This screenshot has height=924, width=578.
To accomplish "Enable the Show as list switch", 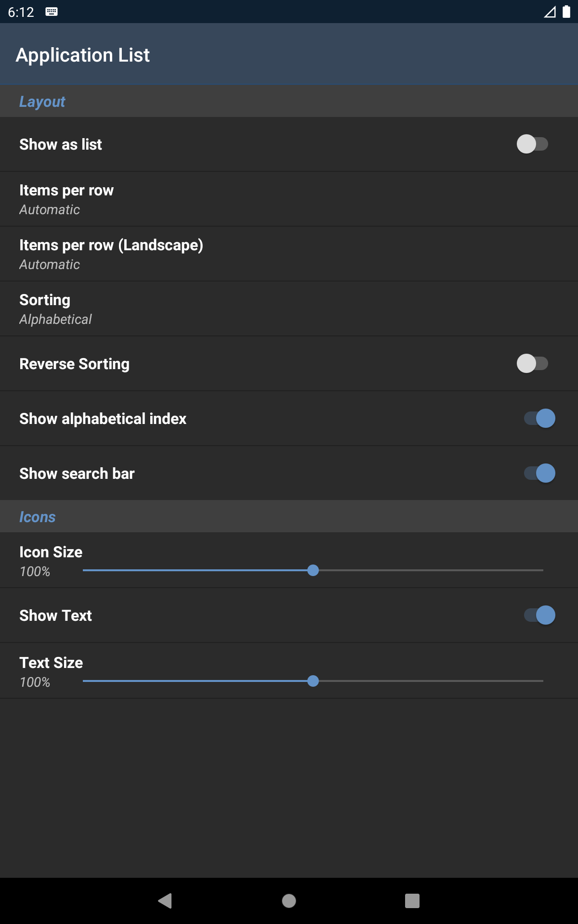I will tap(532, 144).
